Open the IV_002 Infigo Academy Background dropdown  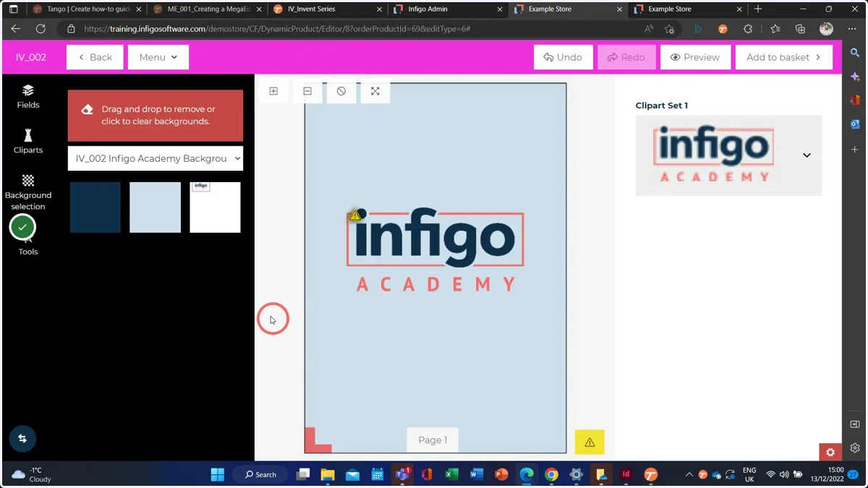(x=156, y=158)
